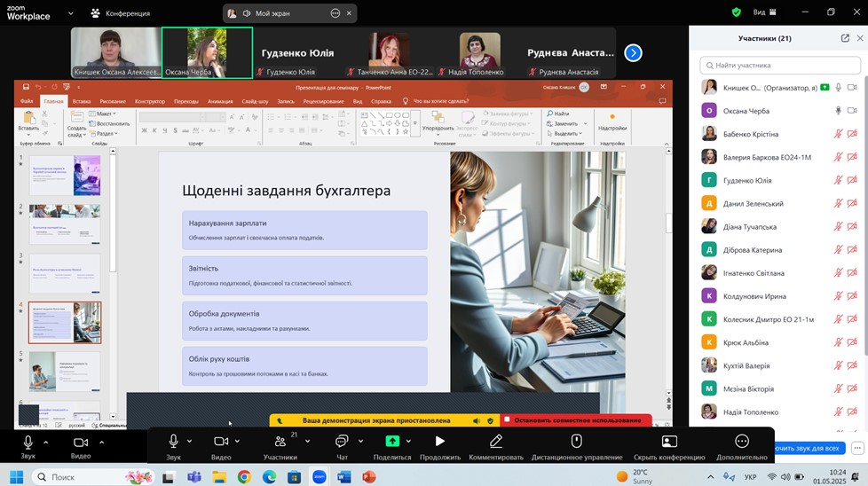Open the Zoom app on the taskbar

tap(319, 476)
